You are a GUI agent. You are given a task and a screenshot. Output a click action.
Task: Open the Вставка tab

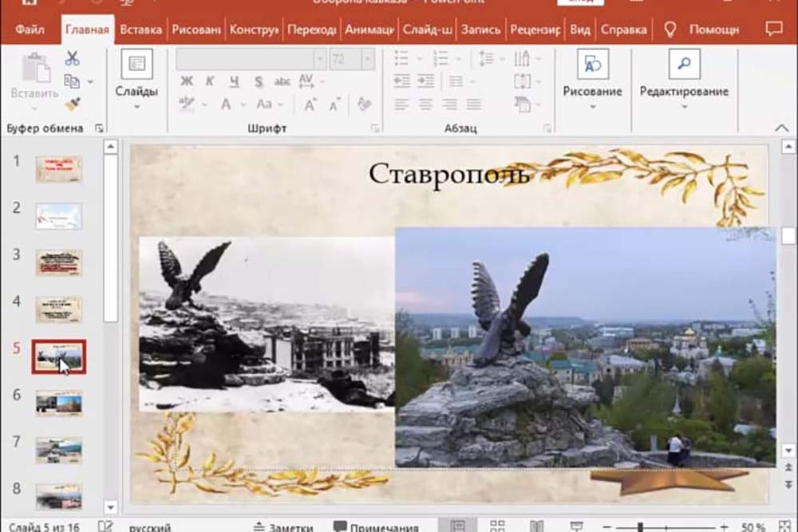coord(140,30)
